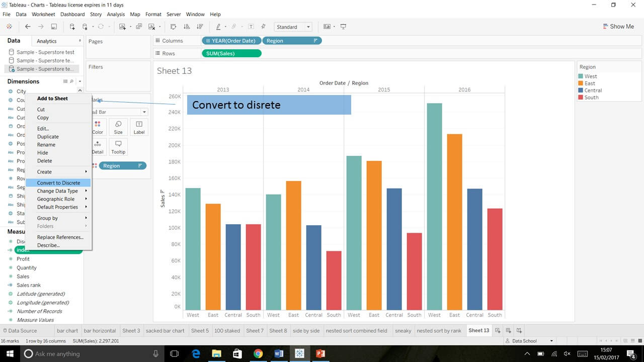The width and height of the screenshot is (644, 362).
Task: Switch to the Analytics pane tab
Action: point(47,41)
